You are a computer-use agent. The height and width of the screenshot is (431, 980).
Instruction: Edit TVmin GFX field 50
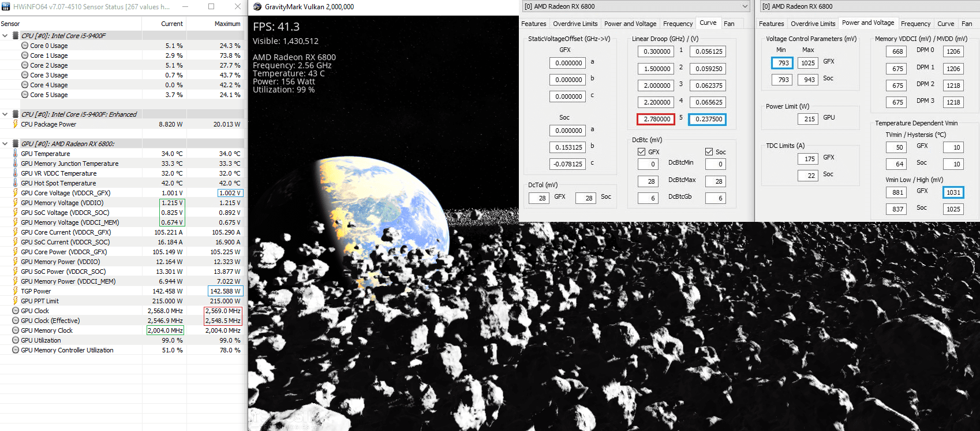pos(896,147)
